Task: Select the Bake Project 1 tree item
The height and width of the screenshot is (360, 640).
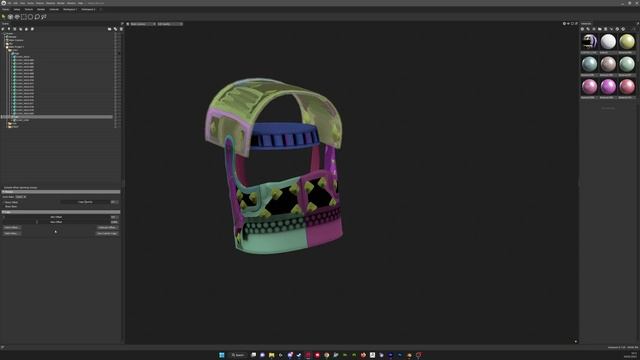Action: coord(16,47)
